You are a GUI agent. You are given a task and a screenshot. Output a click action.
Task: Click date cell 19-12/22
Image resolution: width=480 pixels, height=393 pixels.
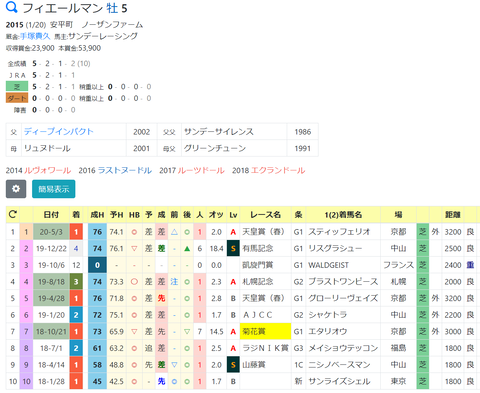(x=51, y=248)
